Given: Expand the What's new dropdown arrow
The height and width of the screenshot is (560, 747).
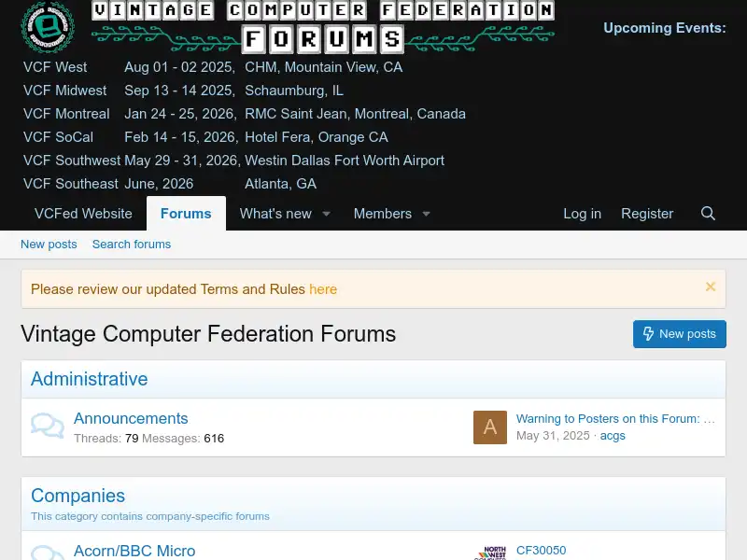Looking at the screenshot, I should [326, 214].
